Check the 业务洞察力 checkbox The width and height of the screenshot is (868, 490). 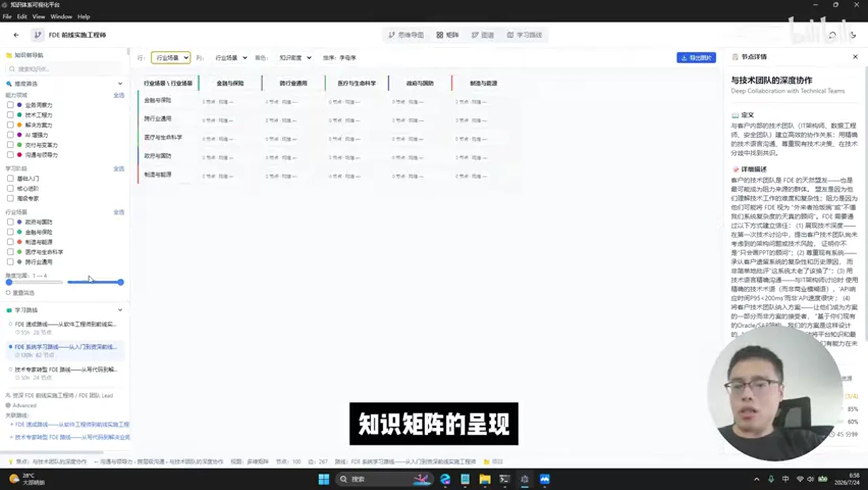(x=10, y=105)
